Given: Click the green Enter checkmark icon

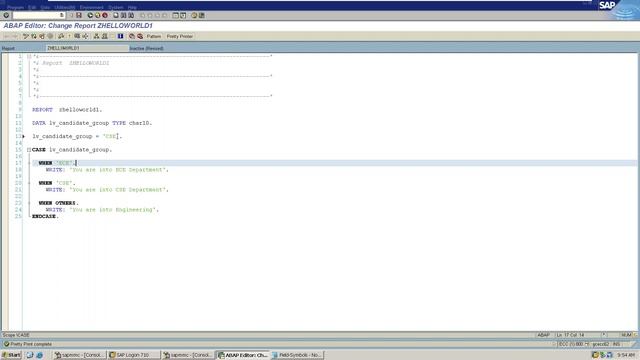Looking at the screenshot, I should coord(6,15).
